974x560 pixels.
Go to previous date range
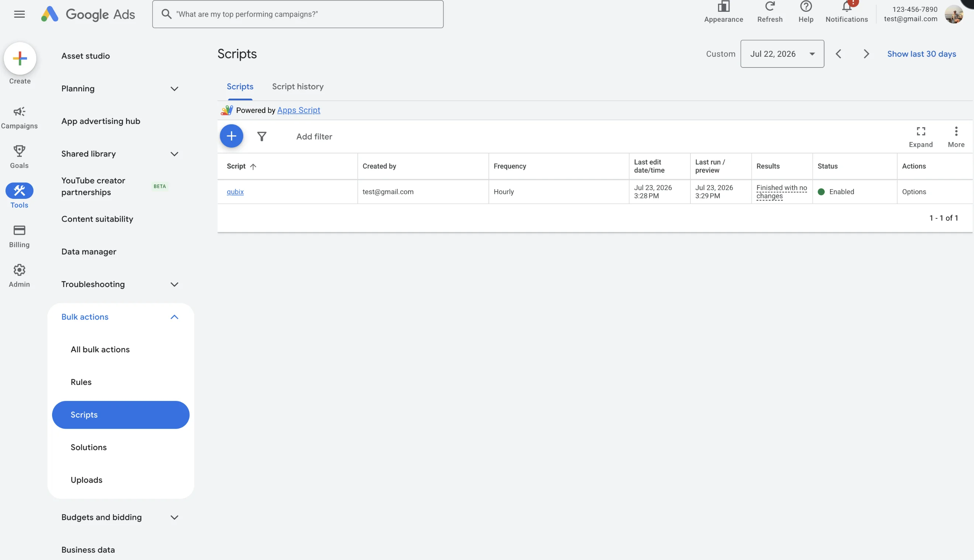[838, 54]
